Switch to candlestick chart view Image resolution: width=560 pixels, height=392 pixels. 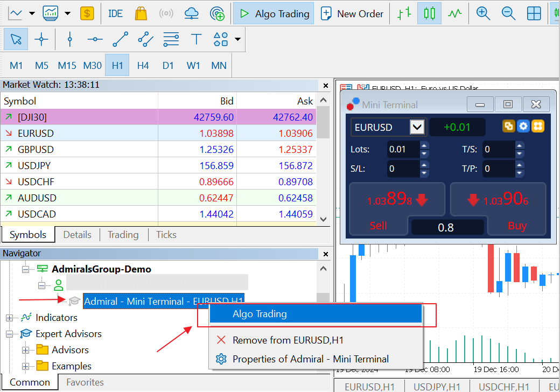tap(429, 13)
